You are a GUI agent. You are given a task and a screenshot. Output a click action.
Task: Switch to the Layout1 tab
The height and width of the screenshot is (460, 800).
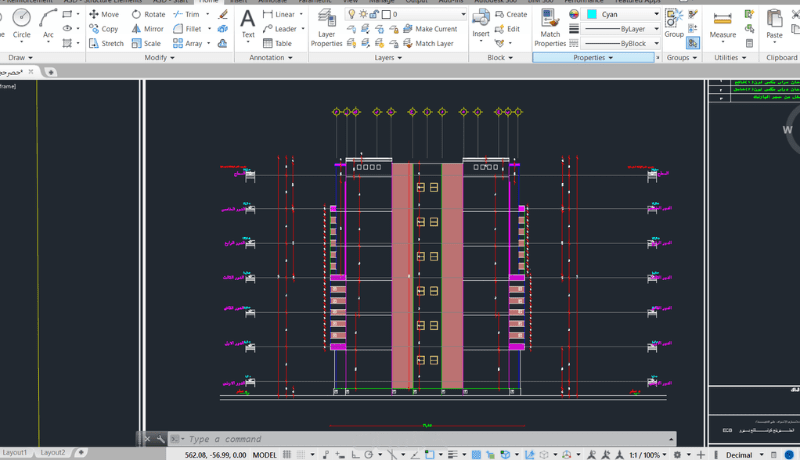14,452
